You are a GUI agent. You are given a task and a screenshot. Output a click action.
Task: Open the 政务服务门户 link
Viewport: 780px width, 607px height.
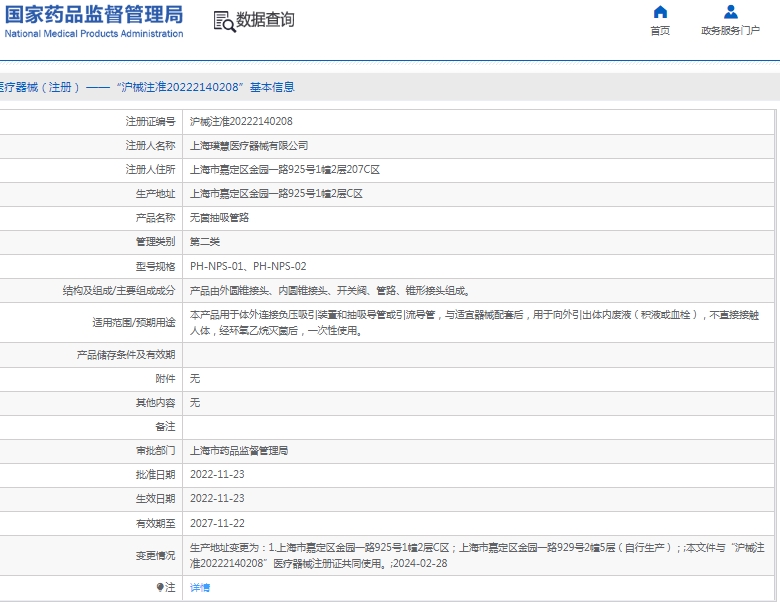[730, 31]
